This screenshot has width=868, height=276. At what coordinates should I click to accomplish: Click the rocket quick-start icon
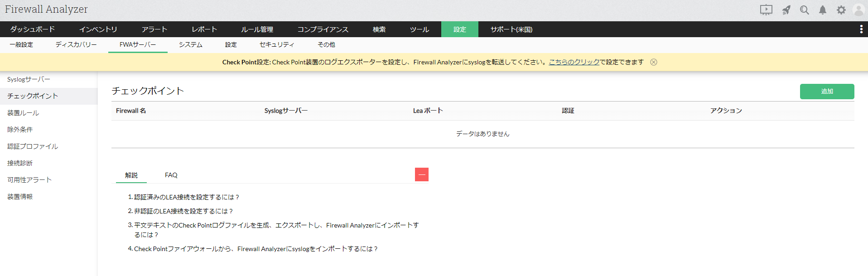786,10
